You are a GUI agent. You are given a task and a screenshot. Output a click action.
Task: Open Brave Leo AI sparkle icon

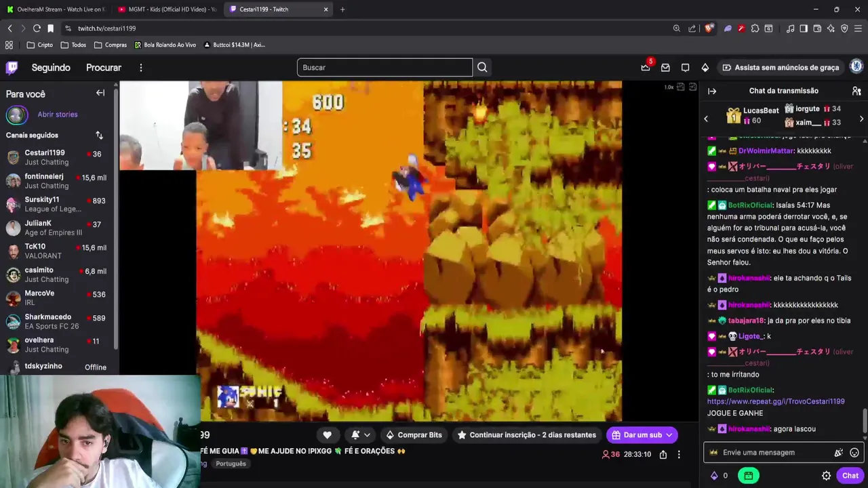[831, 28]
